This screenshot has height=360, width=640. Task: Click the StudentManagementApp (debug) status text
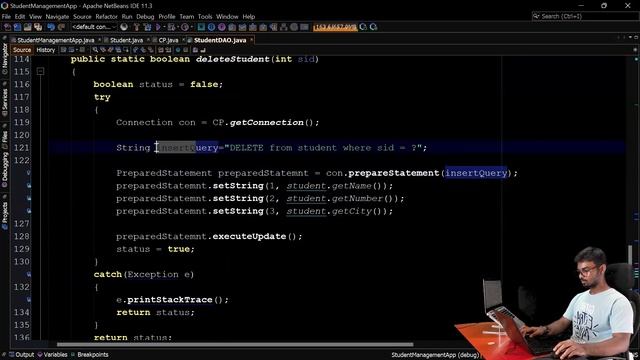pyautogui.click(x=435, y=355)
